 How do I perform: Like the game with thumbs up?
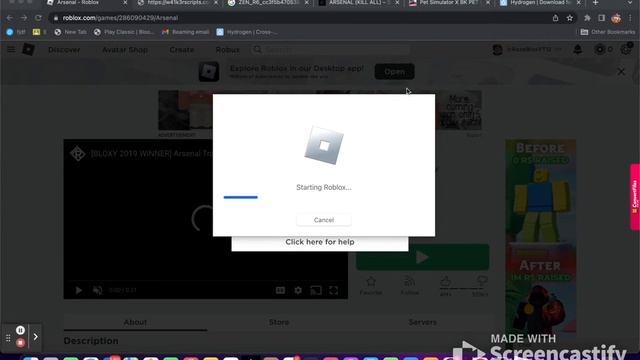click(445, 281)
